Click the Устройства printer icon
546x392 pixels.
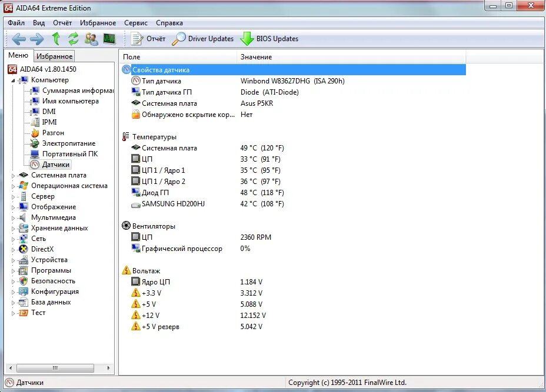24,260
